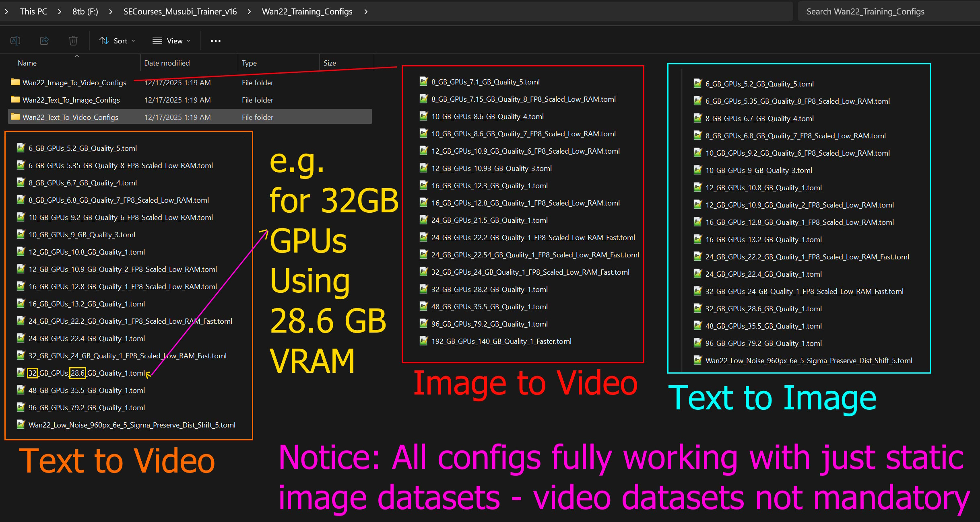Open the three-dots See more menu

[x=216, y=41]
